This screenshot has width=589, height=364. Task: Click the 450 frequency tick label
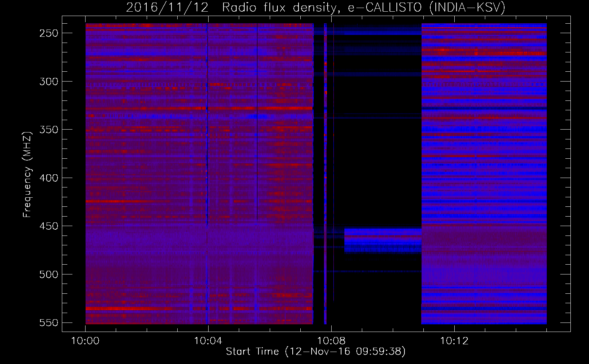[49, 226]
